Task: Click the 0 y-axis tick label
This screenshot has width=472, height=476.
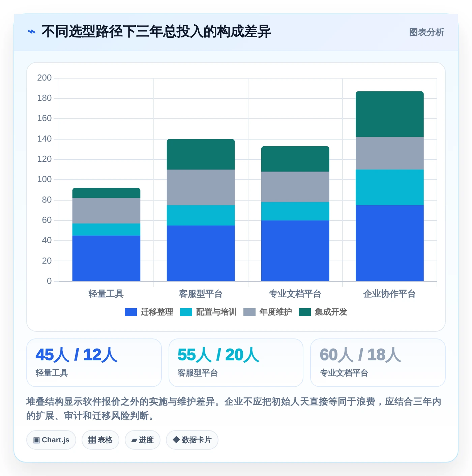Action: tap(49, 281)
